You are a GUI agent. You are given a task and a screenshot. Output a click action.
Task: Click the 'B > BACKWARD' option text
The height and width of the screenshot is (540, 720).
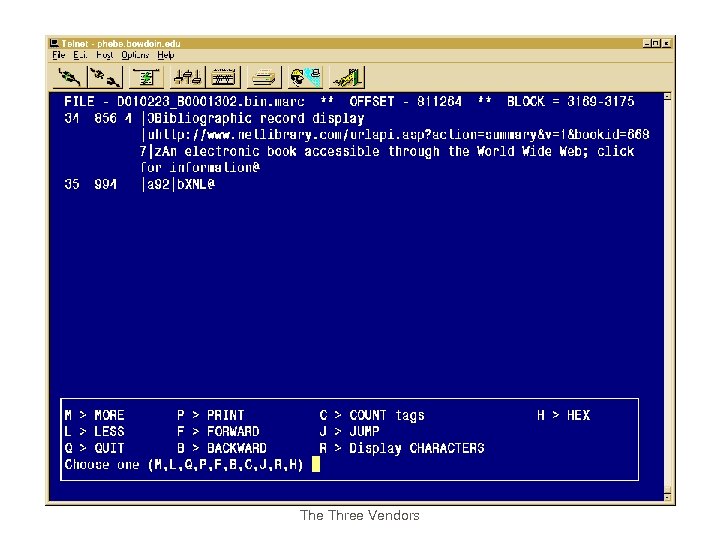[222, 448]
